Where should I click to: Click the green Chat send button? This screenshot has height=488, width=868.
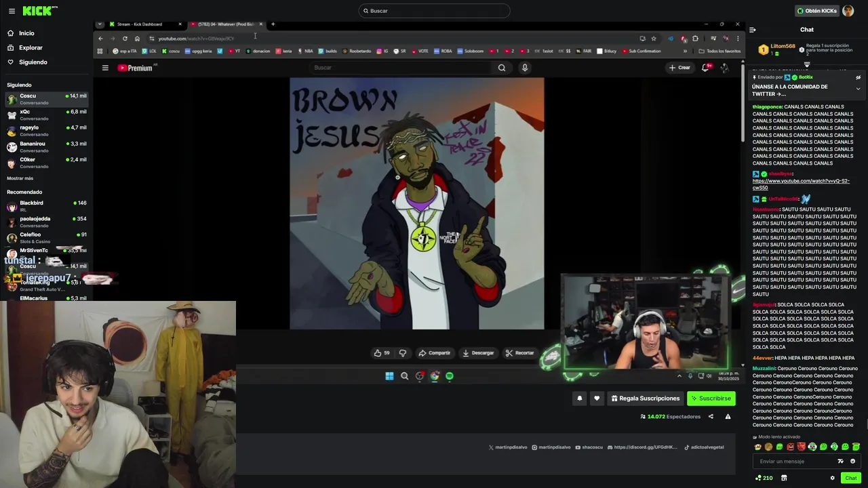point(851,478)
